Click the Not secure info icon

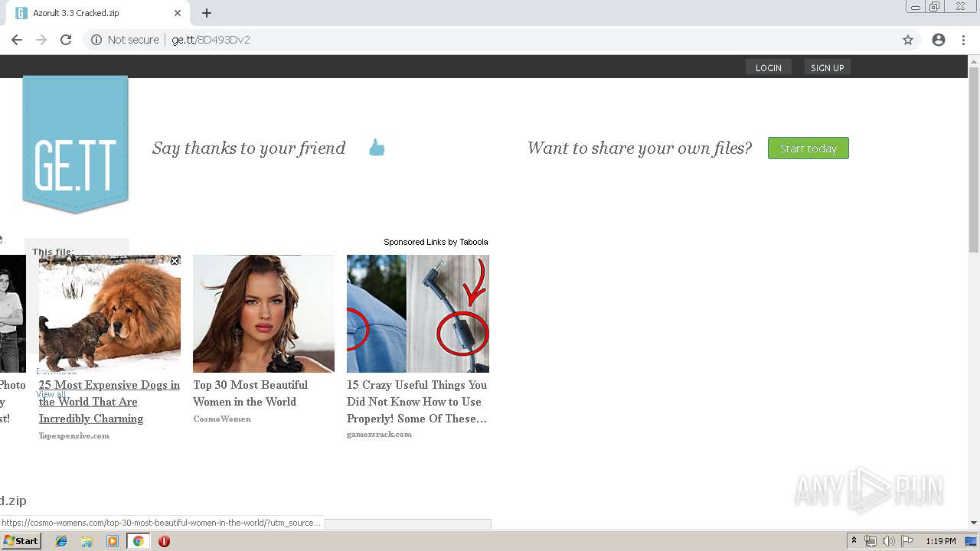pos(96,40)
